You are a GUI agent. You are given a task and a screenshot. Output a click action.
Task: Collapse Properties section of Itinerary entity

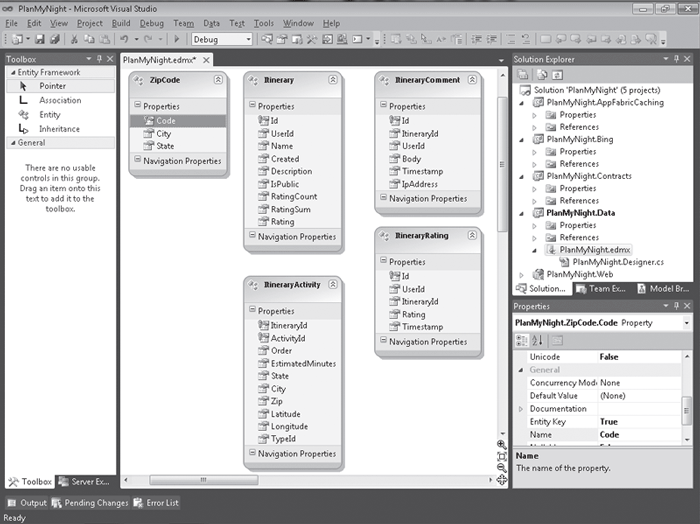pos(252,105)
